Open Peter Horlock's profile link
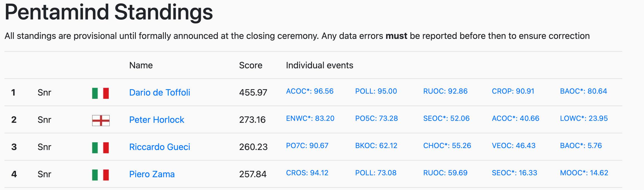 tap(157, 119)
